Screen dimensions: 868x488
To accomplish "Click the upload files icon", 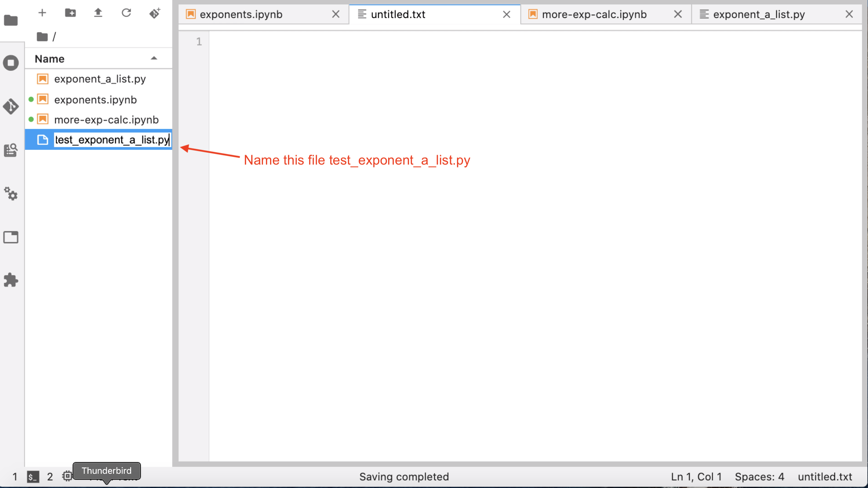I will [98, 13].
